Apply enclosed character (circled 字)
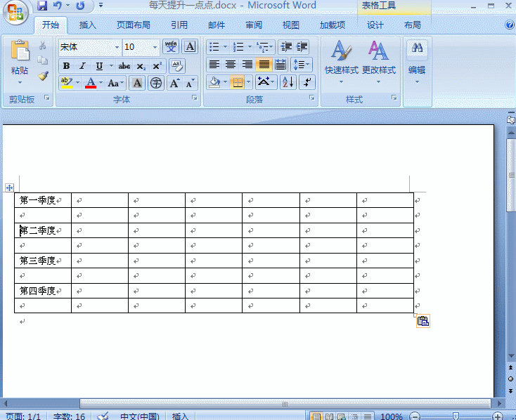 tap(156, 83)
